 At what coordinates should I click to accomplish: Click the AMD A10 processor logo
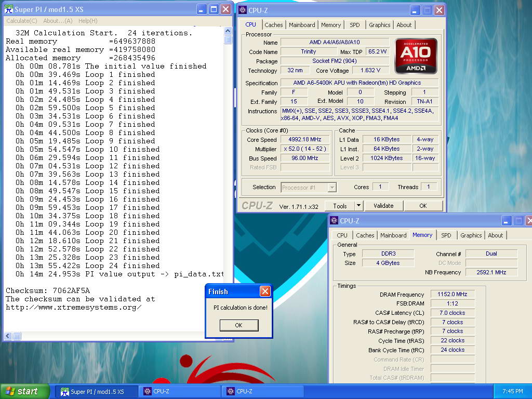coord(416,56)
